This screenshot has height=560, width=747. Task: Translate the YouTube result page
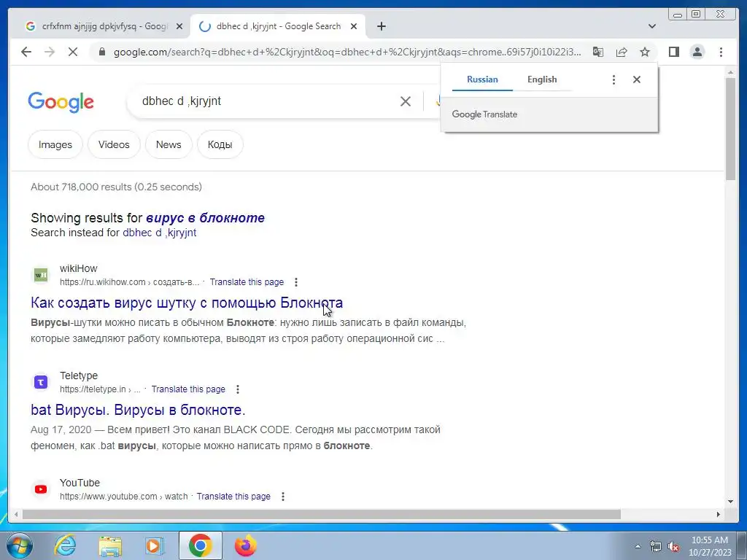(233, 496)
